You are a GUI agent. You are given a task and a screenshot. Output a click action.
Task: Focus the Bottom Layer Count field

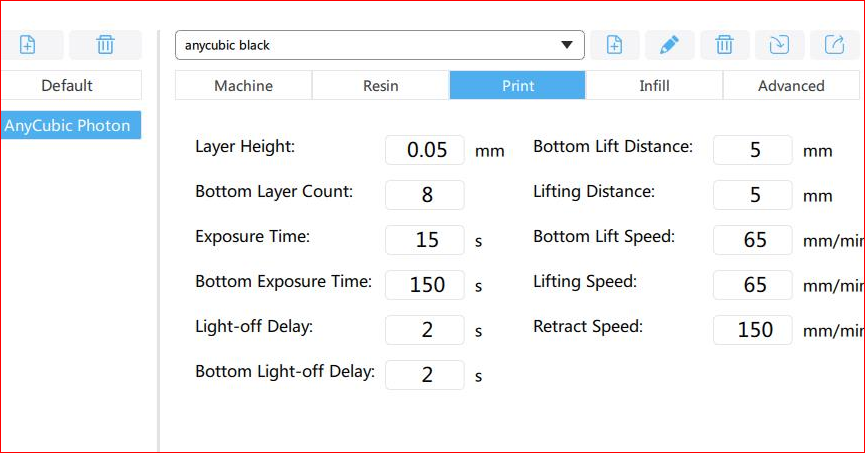[425, 195]
